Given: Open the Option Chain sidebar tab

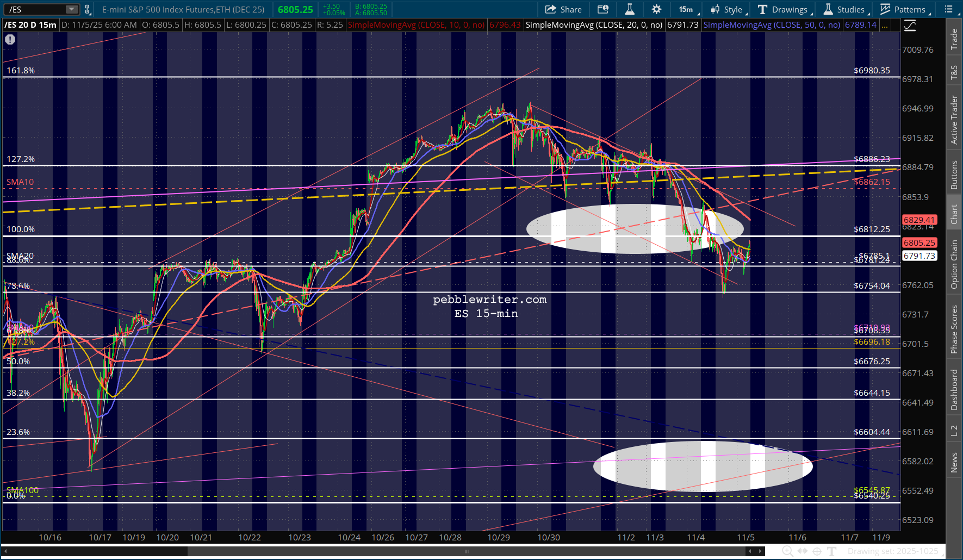Looking at the screenshot, I should point(954,264).
